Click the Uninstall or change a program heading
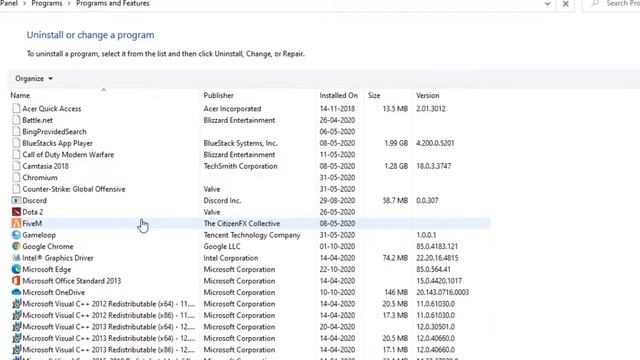Image resolution: width=640 pixels, height=360 pixels. (x=91, y=35)
